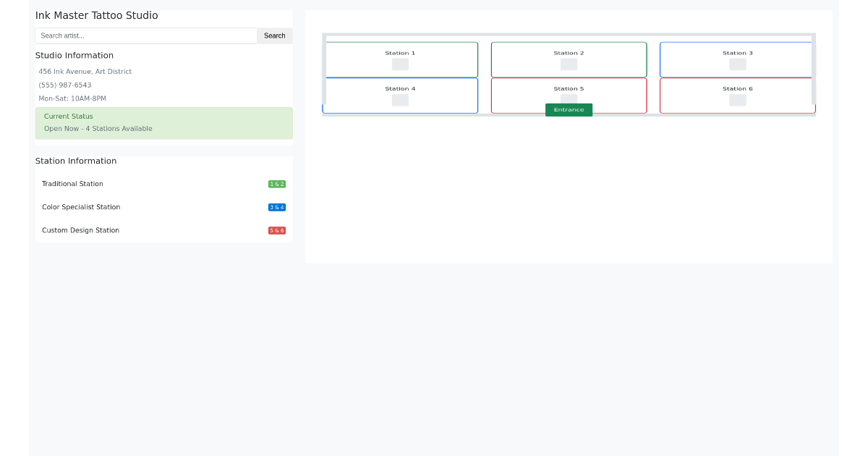Click the green '1 & 2' badge
The image size is (868, 456).
tap(276, 184)
